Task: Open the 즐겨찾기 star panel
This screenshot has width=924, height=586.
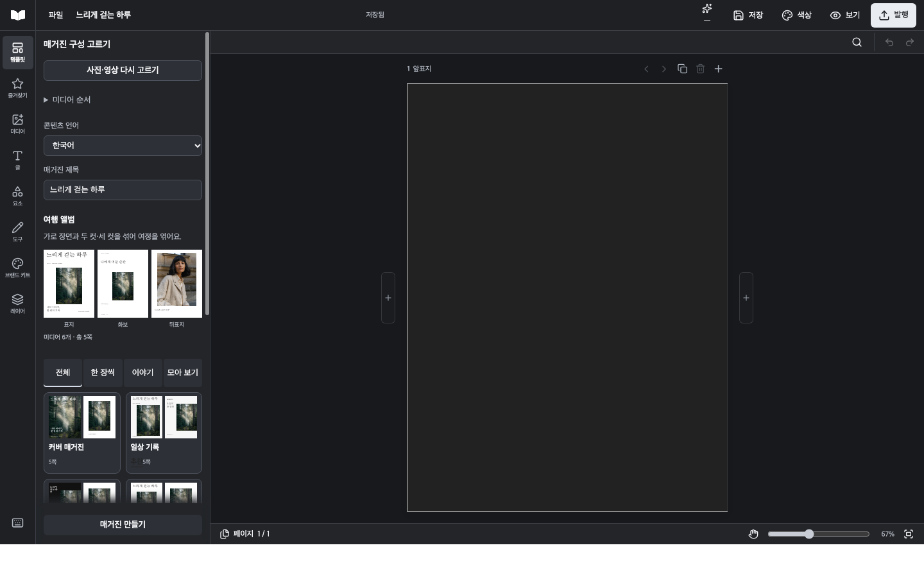Action: 17,89
